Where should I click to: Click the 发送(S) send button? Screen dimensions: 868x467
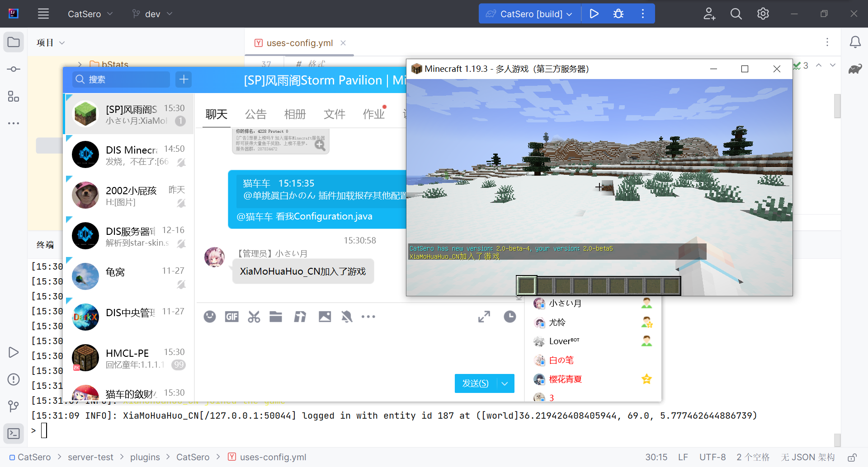(476, 383)
